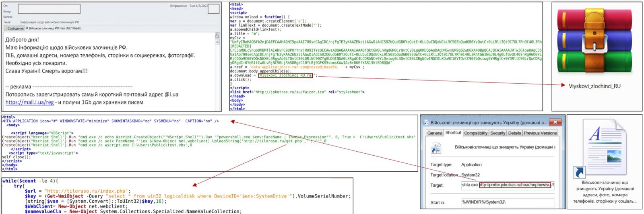Open the Details tab

514,133
